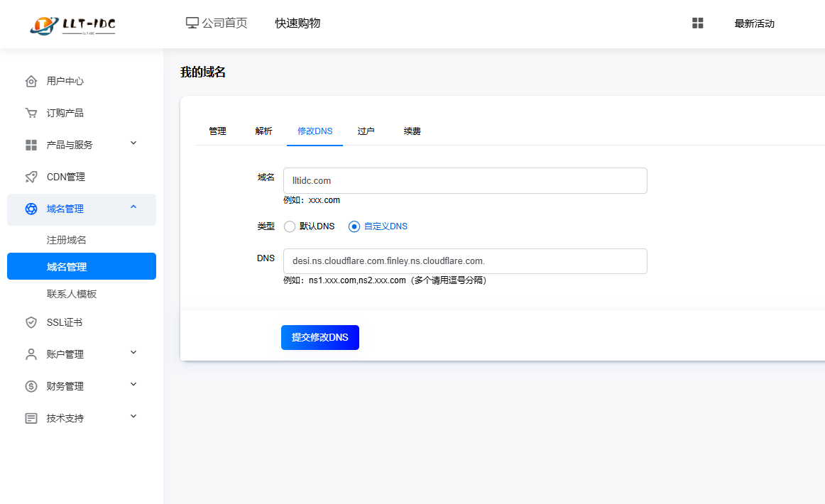This screenshot has height=504, width=825.
Task: Go to the 续费 tab
Action: pyautogui.click(x=412, y=131)
